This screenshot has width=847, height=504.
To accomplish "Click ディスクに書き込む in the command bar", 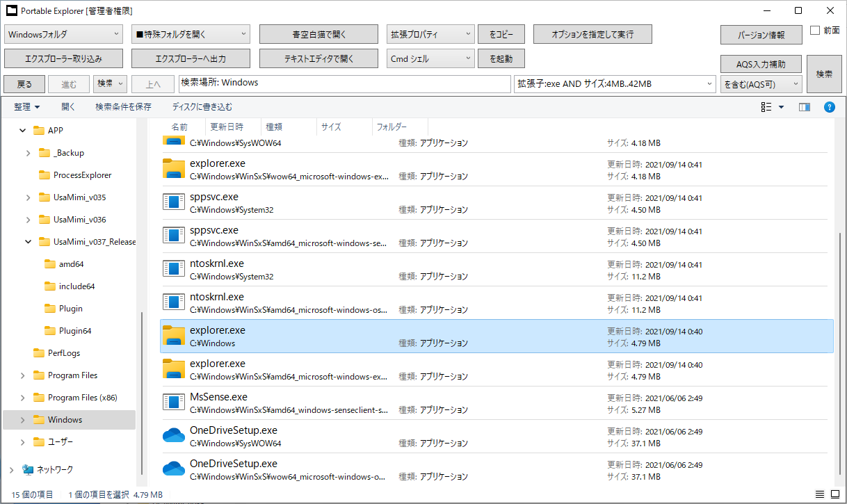I will [x=202, y=107].
